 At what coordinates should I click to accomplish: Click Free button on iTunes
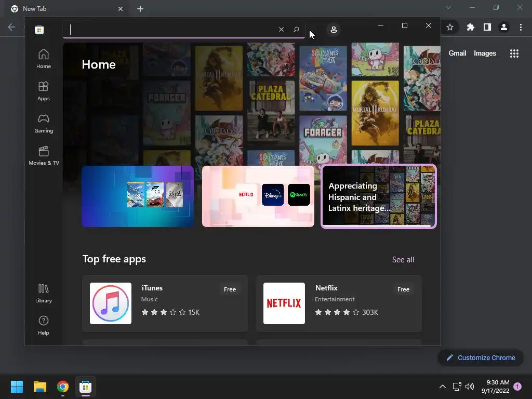tap(230, 289)
